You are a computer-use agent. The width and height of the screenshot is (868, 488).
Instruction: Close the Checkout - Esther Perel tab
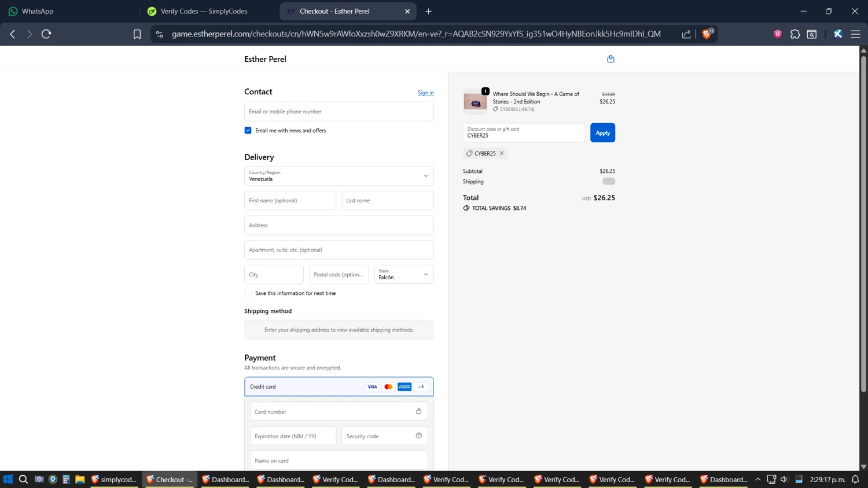[407, 11]
